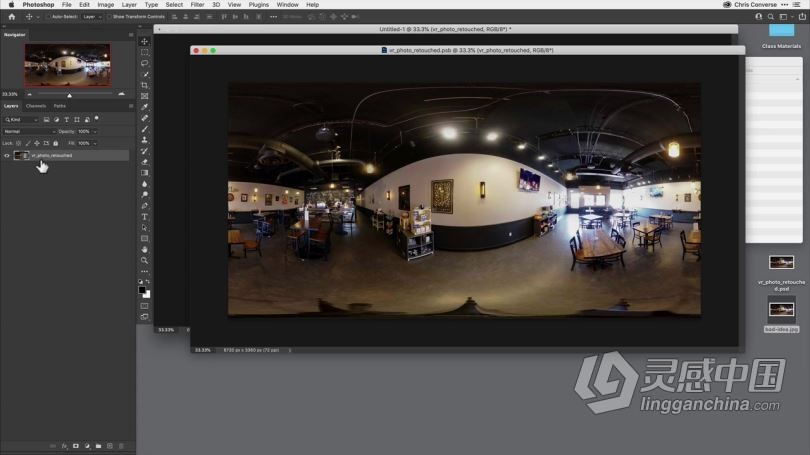810x455 pixels.
Task: Select the Pen tool
Action: point(145,206)
